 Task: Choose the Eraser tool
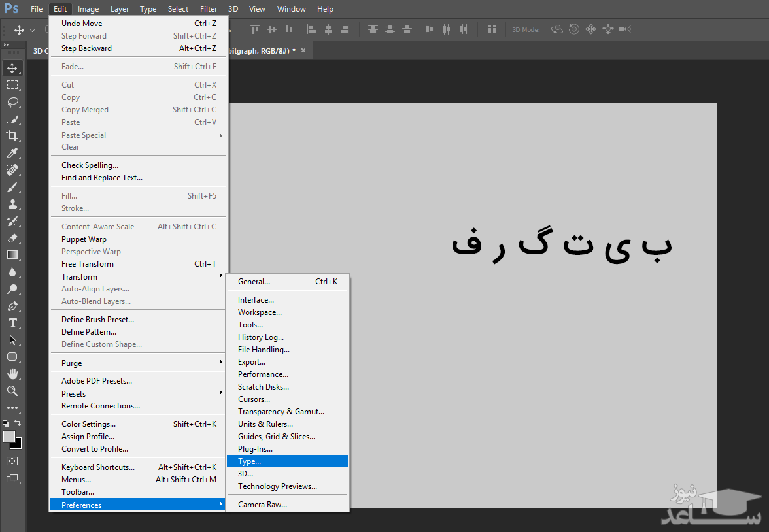(x=12, y=238)
